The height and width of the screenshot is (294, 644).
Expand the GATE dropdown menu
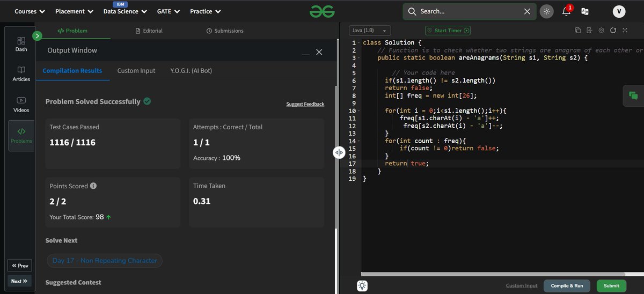point(169,11)
